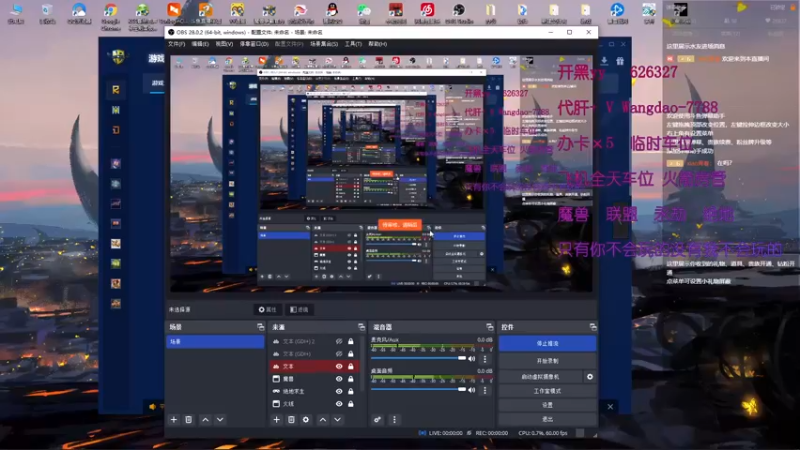The height and width of the screenshot is (450, 800).
Task: Click 退出 exit button
Action: pyautogui.click(x=547, y=419)
